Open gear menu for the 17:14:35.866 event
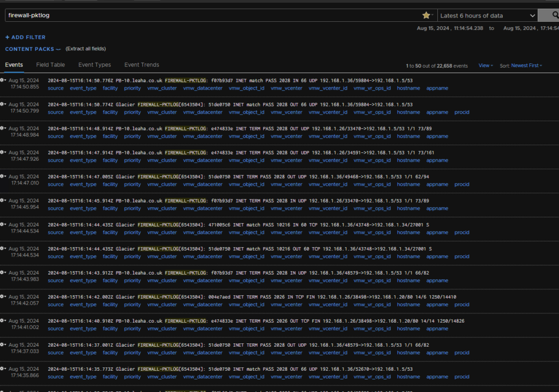The image size is (559, 392). pyautogui.click(x=3, y=369)
